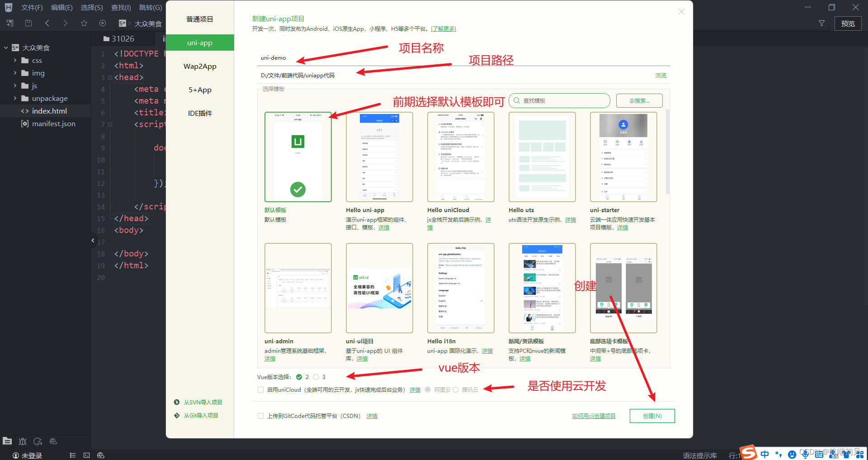Open the source sync panel icon

point(38,441)
